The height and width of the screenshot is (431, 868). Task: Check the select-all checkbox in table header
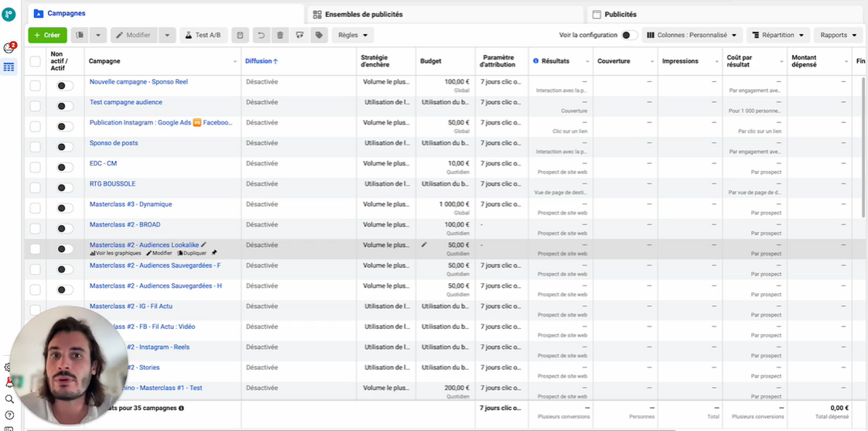coord(35,61)
